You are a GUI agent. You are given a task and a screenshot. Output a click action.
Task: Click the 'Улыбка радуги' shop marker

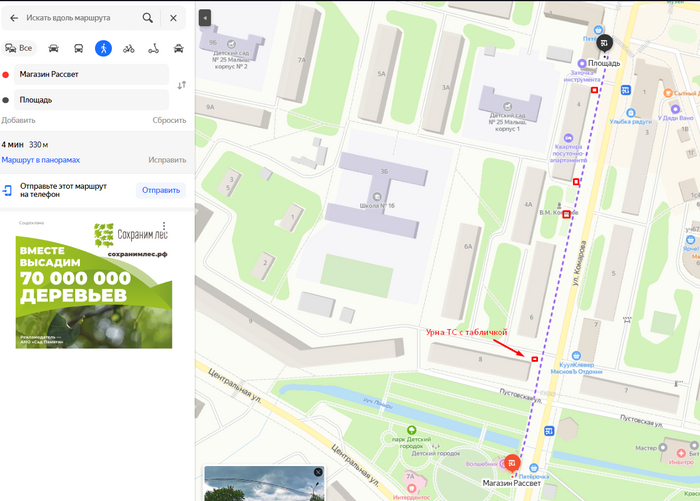pos(631,113)
